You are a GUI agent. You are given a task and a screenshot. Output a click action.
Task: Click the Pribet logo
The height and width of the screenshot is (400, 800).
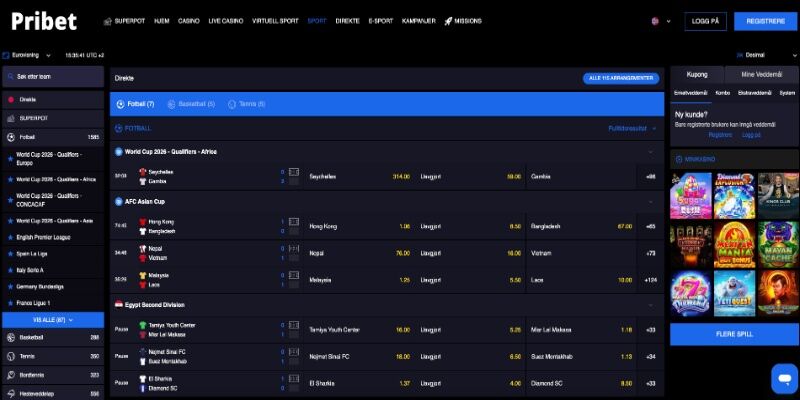44,22
